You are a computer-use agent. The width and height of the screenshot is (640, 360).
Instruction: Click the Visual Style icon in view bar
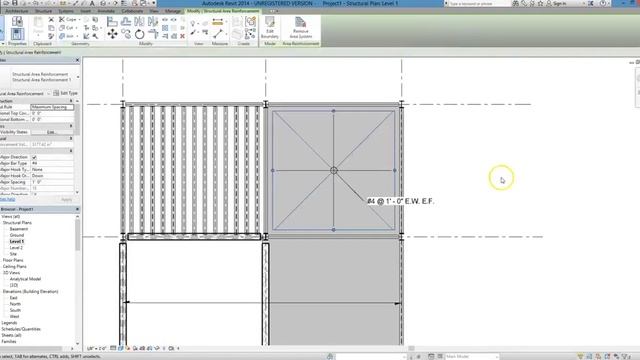click(120, 349)
